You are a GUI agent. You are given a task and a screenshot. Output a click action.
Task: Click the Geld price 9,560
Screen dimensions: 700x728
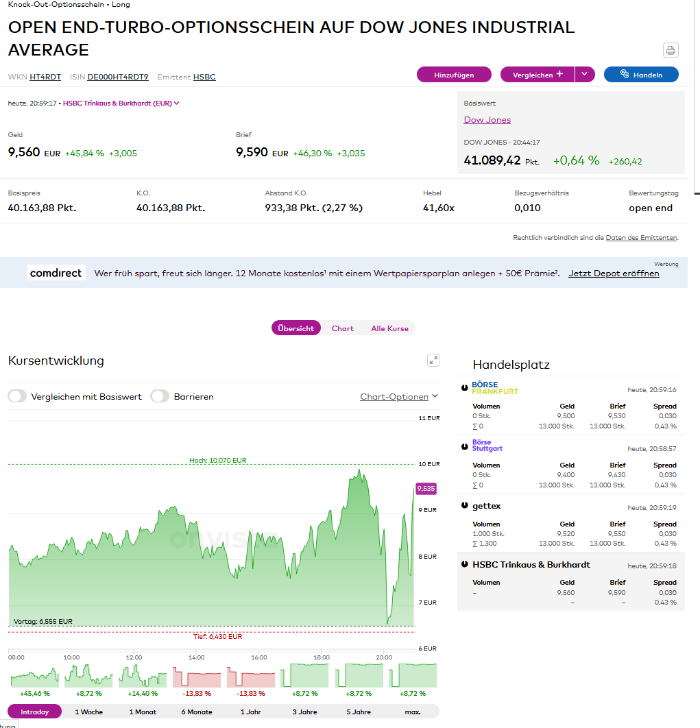[24, 152]
